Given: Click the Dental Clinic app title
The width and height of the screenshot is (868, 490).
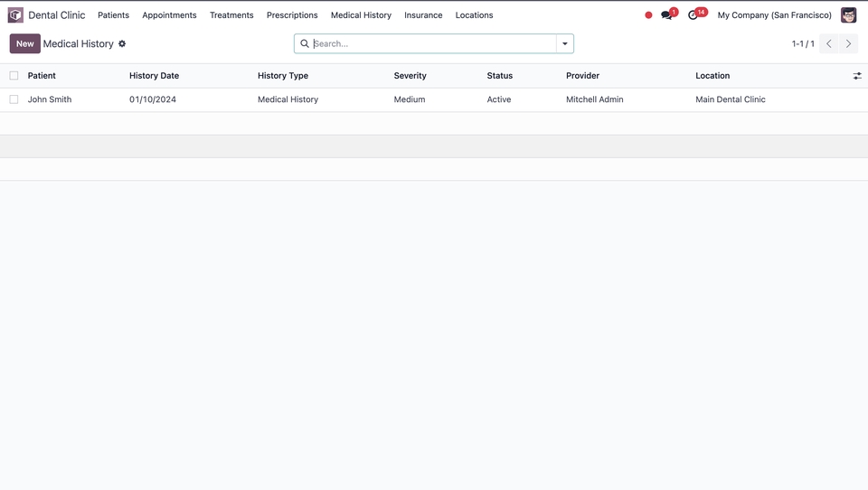Looking at the screenshot, I should coord(56,15).
